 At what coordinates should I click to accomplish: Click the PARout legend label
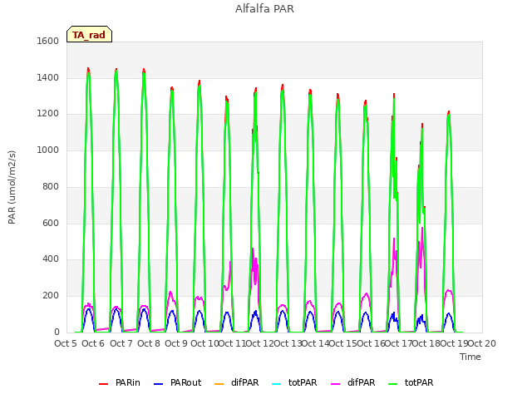[185, 382]
